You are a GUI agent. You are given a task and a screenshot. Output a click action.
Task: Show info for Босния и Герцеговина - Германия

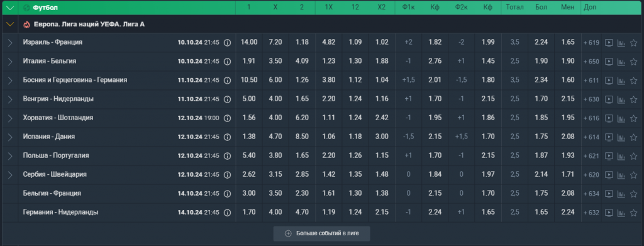click(227, 80)
